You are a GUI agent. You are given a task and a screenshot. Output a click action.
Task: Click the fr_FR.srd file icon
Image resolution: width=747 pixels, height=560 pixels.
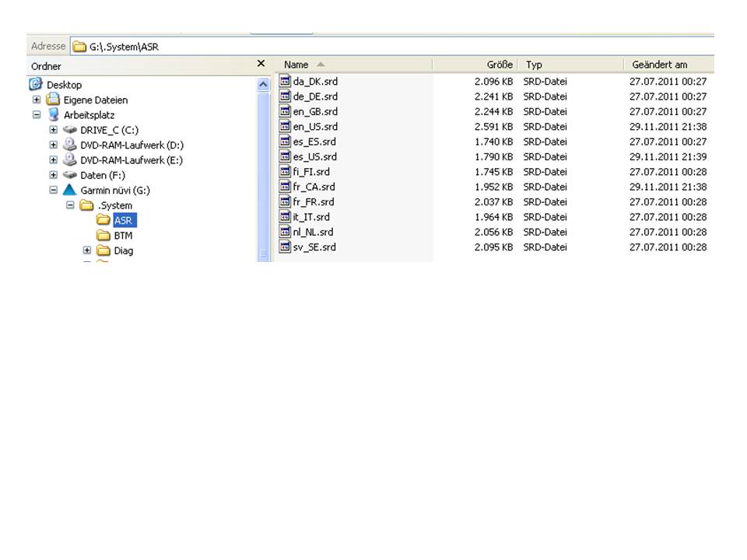[285, 201]
